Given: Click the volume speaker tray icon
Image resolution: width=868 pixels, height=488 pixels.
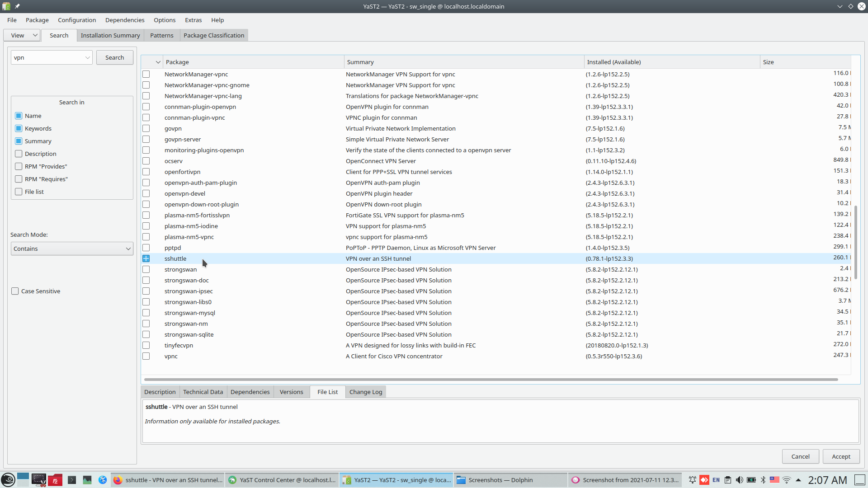Looking at the screenshot, I should (739, 480).
